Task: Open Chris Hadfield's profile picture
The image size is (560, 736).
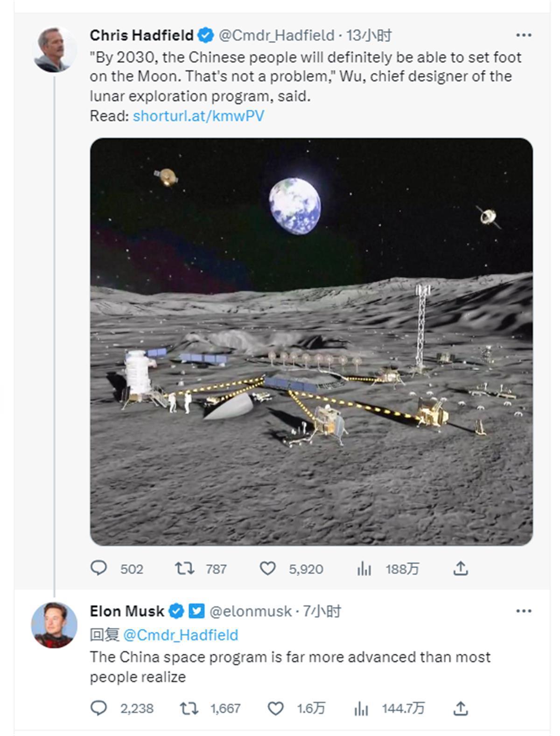Action: tap(54, 49)
